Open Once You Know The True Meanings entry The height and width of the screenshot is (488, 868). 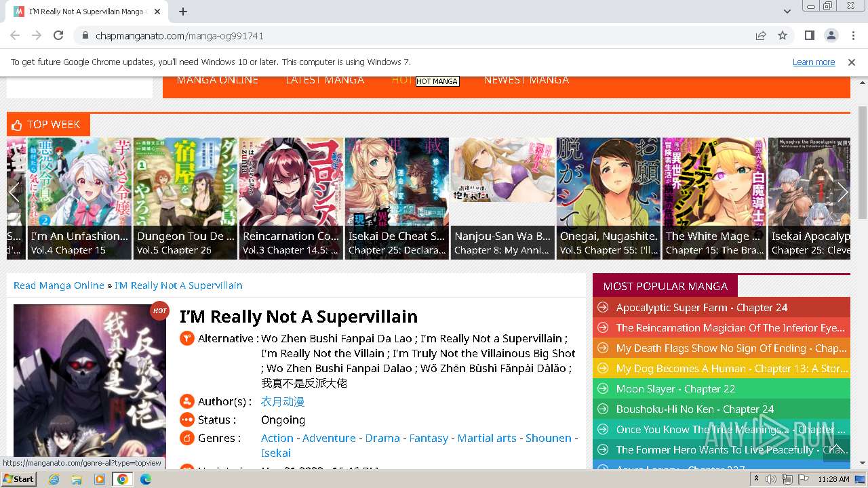tap(731, 430)
